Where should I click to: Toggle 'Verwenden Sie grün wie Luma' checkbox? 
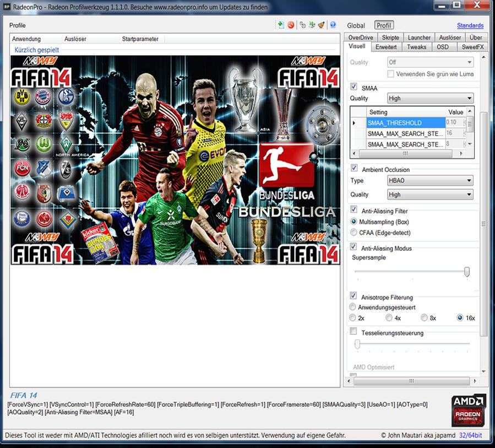point(390,74)
